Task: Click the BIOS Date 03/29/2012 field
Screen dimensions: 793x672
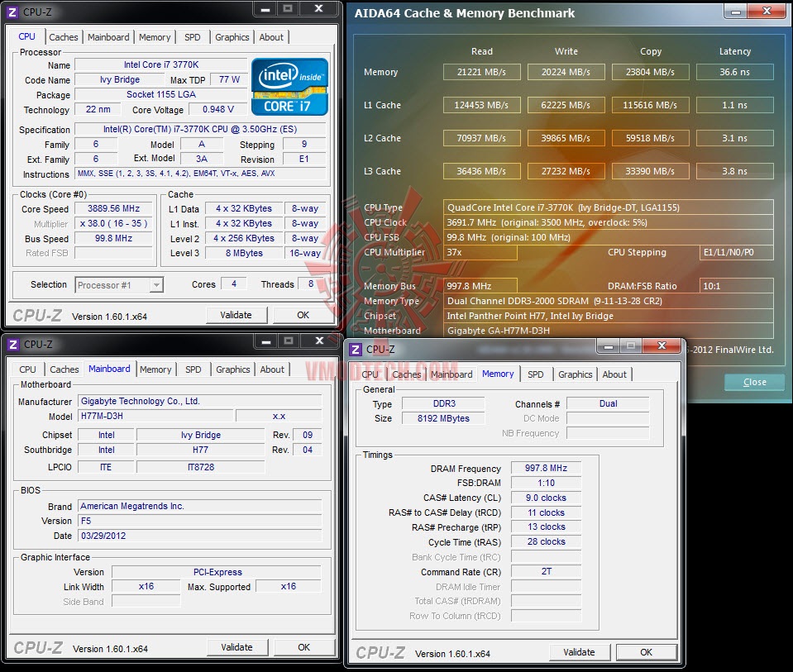Action: click(200, 536)
